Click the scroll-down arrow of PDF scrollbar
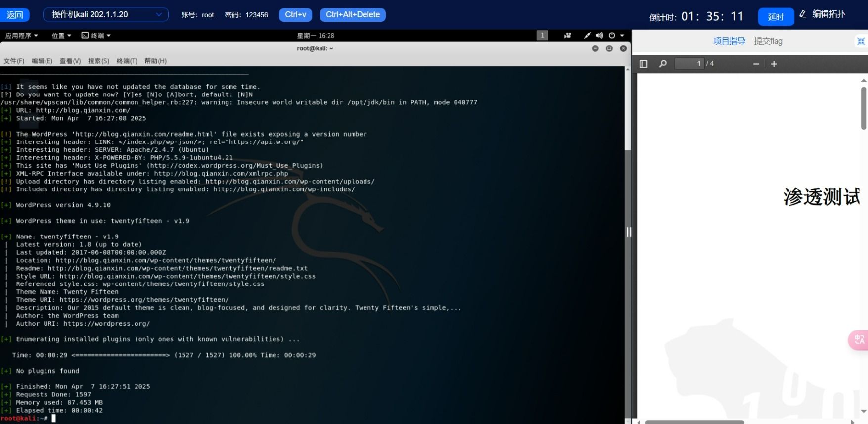The image size is (868, 424). coord(864,411)
